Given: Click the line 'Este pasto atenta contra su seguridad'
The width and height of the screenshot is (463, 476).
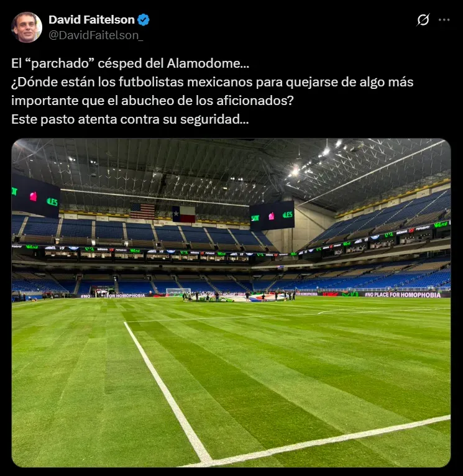Looking at the screenshot, I should [130, 119].
